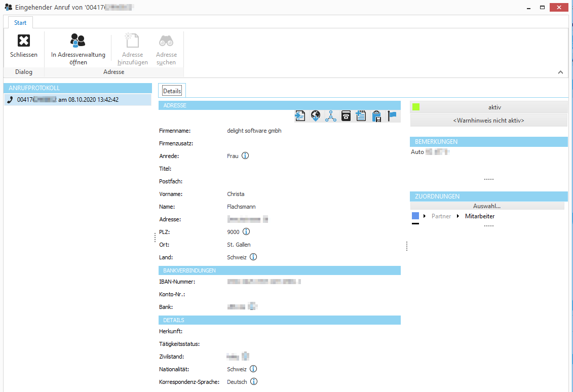Open the address export document icon
The width and height of the screenshot is (573, 392).
point(300,115)
